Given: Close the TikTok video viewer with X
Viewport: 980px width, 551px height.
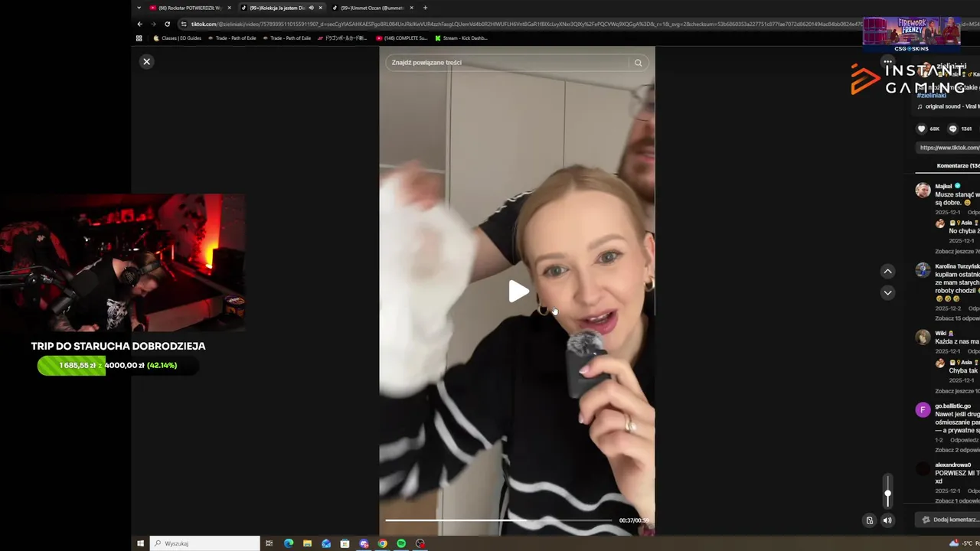Looking at the screenshot, I should (x=146, y=61).
